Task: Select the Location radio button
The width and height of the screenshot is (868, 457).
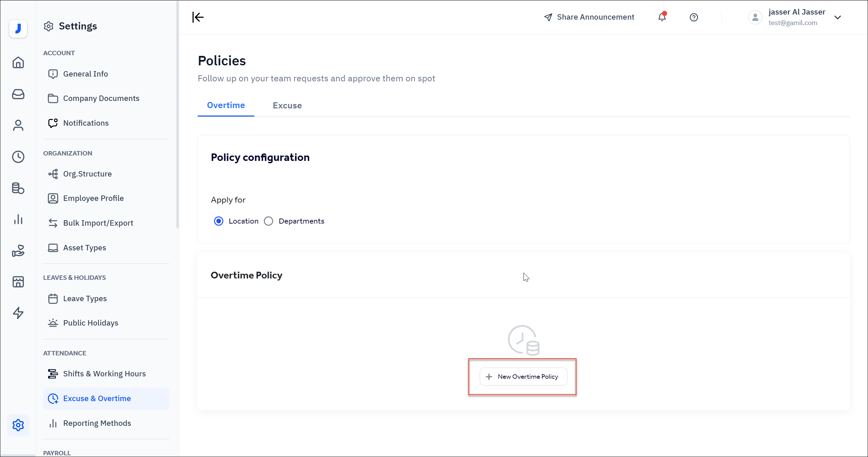Action: (x=219, y=221)
